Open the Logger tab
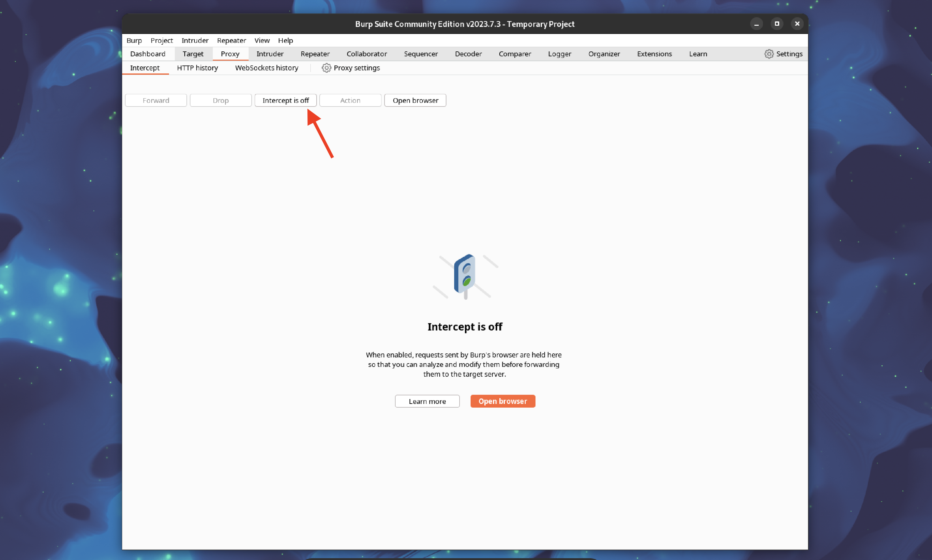Viewport: 932px width, 560px height. pos(559,54)
